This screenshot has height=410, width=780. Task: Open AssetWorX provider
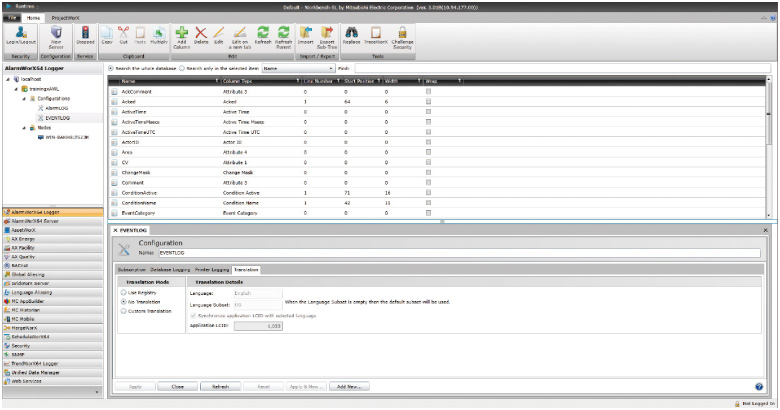53,230
